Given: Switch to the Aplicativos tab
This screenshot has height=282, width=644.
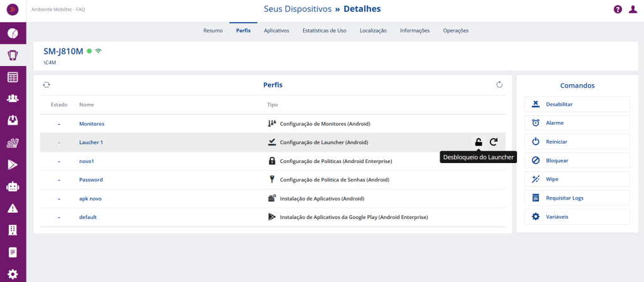Looking at the screenshot, I should tap(277, 30).
